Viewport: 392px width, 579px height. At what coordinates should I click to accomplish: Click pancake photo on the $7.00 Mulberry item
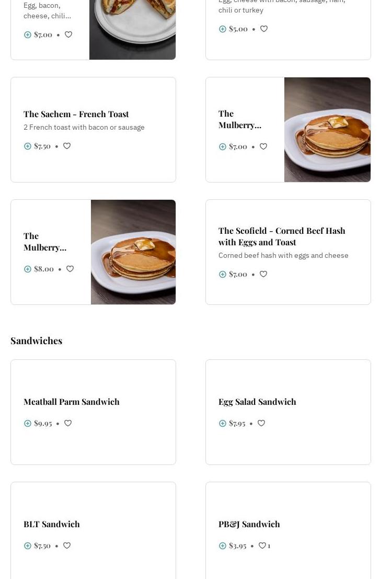327,130
